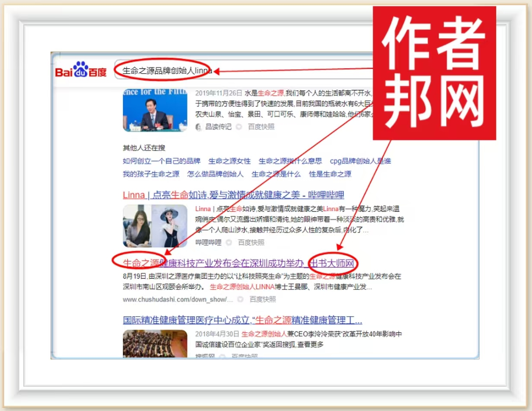This screenshot has height=411, width=532.
Task: Click the round badge icon beside 品读传记
Action: [239, 127]
